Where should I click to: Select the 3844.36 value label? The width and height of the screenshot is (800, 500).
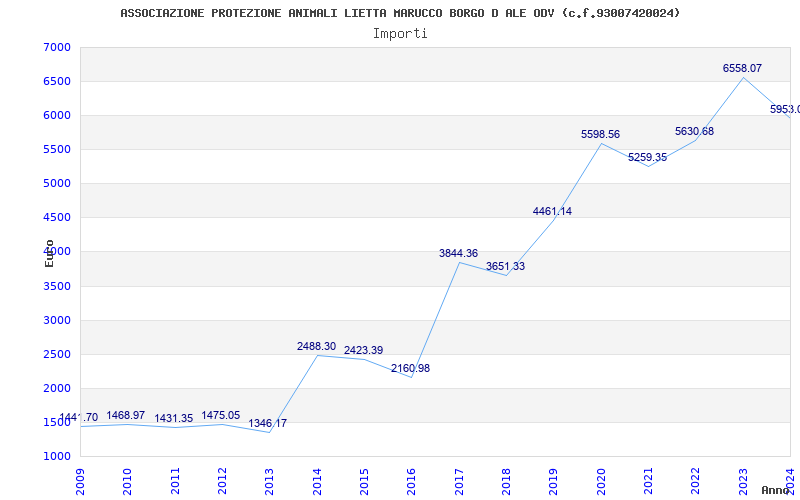click(458, 253)
